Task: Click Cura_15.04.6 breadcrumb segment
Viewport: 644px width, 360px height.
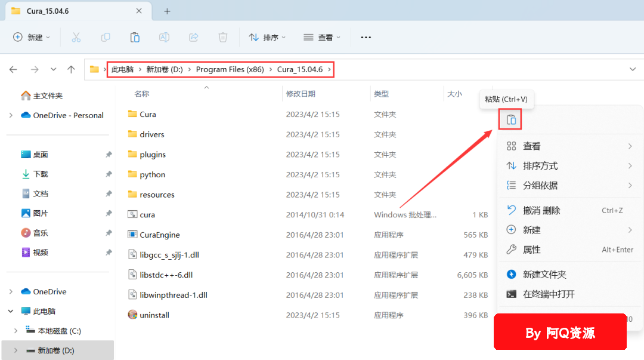Action: pos(300,69)
